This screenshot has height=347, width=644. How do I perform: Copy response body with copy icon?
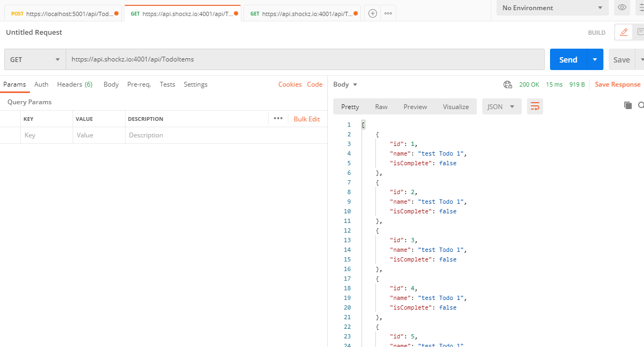pyautogui.click(x=628, y=105)
